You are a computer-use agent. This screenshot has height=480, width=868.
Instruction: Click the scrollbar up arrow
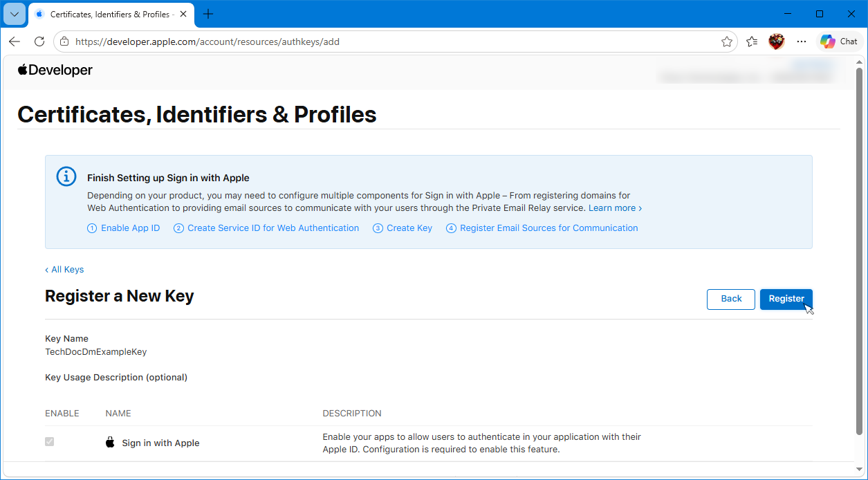coord(860,61)
